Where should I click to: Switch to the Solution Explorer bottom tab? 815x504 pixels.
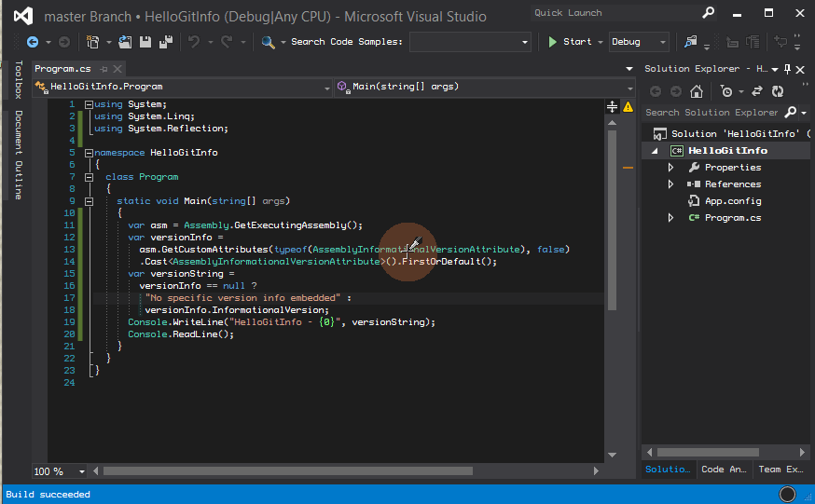668,470
